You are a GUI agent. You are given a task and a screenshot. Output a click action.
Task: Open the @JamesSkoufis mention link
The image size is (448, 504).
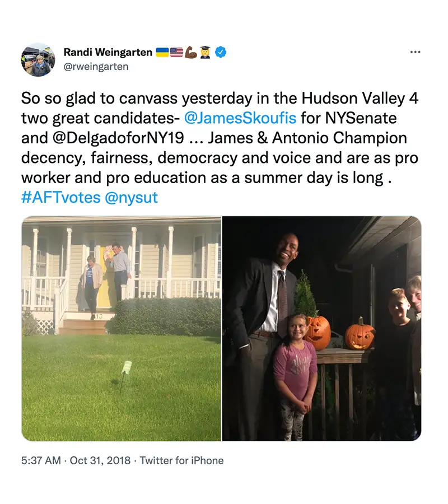tap(240, 118)
